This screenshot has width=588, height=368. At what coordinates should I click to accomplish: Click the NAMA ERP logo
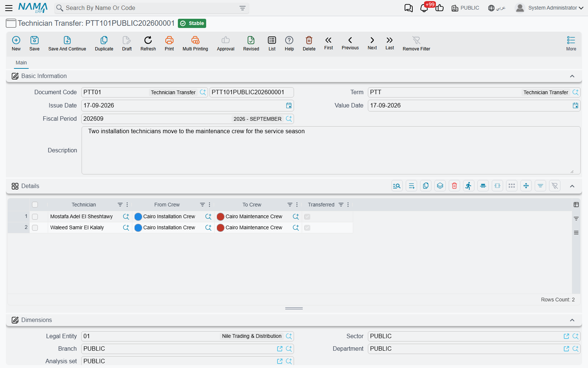tap(33, 8)
